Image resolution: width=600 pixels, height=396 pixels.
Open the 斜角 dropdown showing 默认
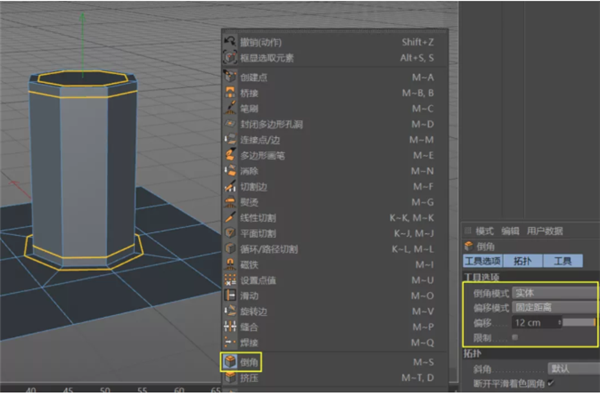pos(574,369)
